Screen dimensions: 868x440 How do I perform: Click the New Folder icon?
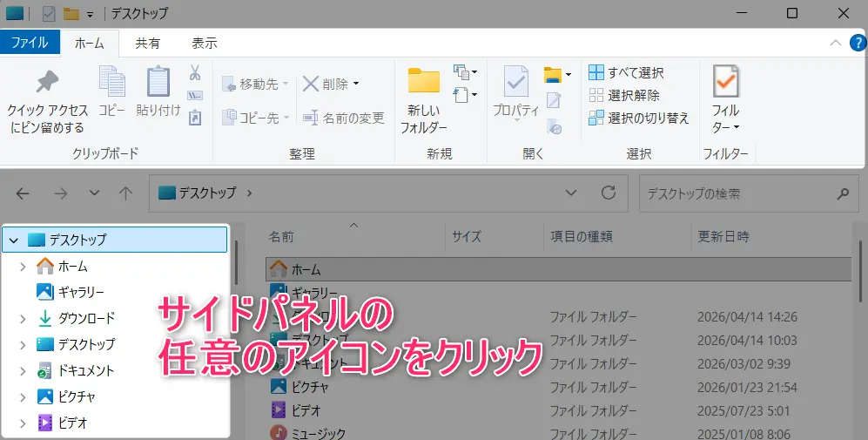424,81
